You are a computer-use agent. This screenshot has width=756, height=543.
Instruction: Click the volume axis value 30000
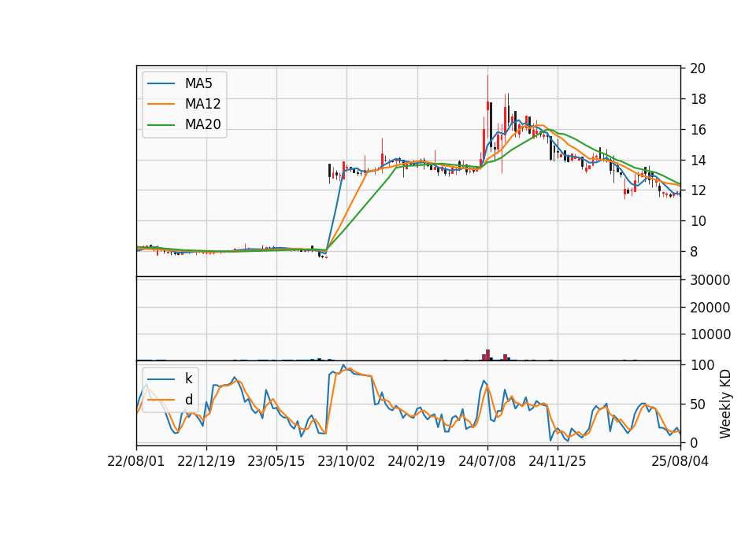point(710,280)
